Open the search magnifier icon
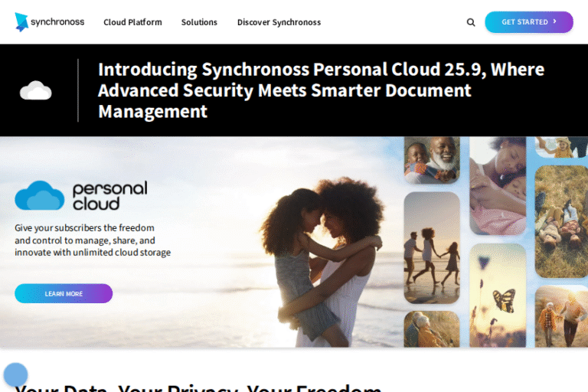The image size is (588, 392). tap(471, 22)
